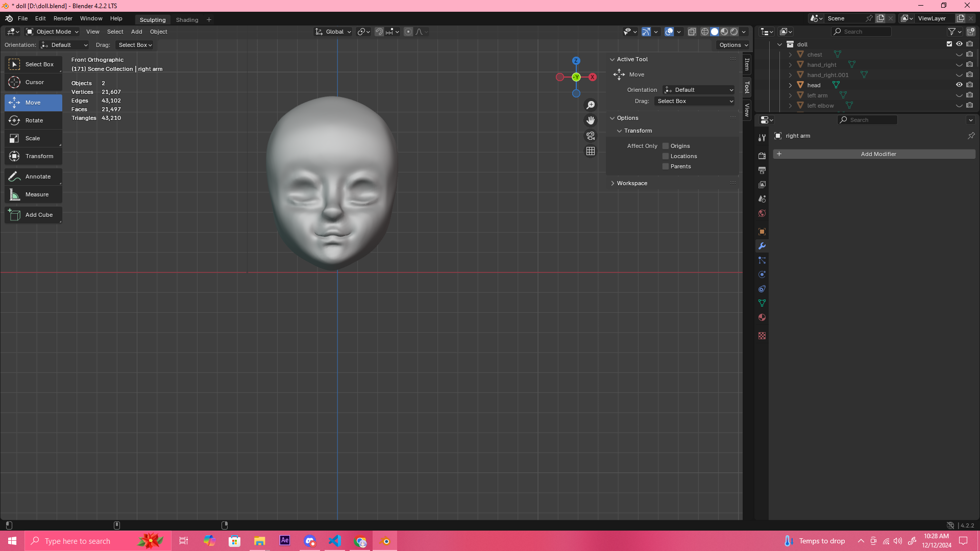The width and height of the screenshot is (980, 551).
Task: Enable Affect Only Locations checkbox
Action: [666, 156]
